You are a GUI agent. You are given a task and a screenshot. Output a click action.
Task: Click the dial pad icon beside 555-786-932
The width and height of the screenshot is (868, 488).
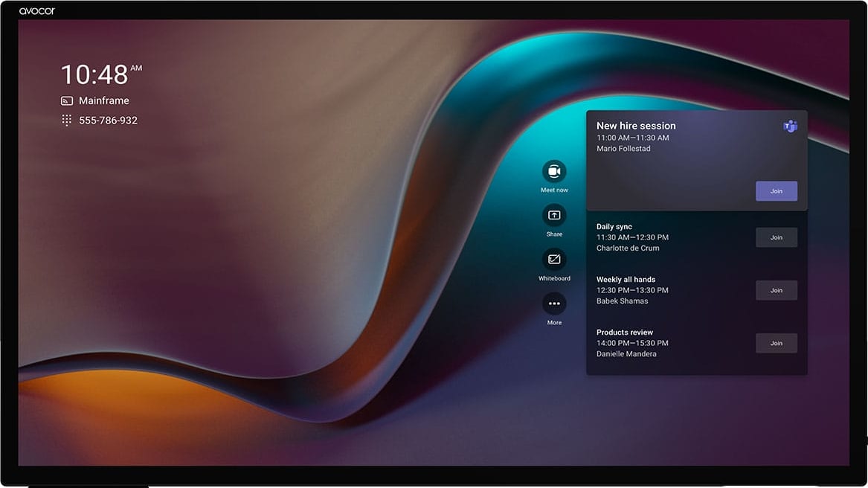click(x=66, y=121)
